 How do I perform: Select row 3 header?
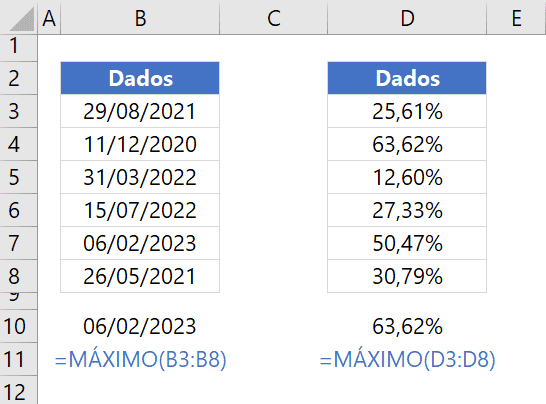18,111
